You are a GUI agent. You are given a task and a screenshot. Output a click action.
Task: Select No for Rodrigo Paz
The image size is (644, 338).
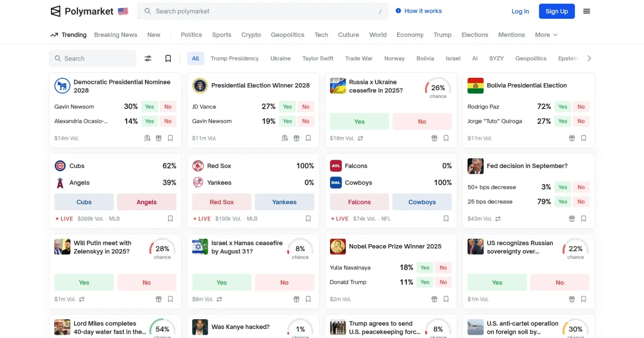coord(581,107)
